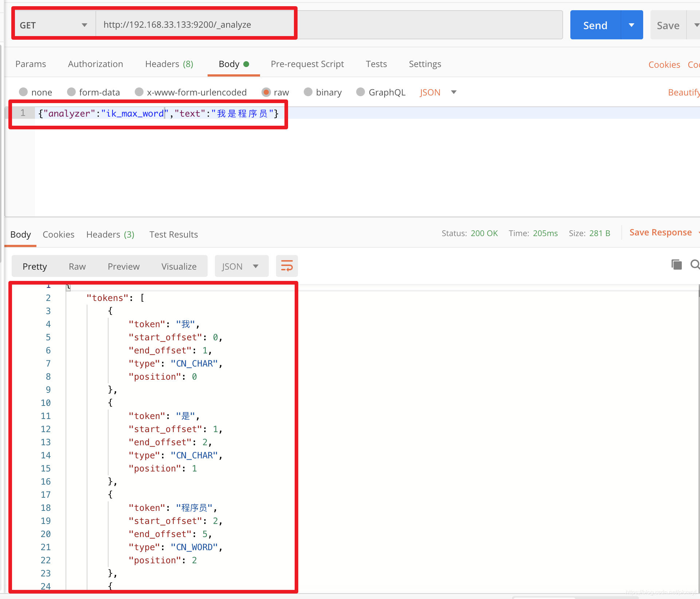Screen dimensions: 700x599
Task: Open search within the response
Action: point(695,265)
